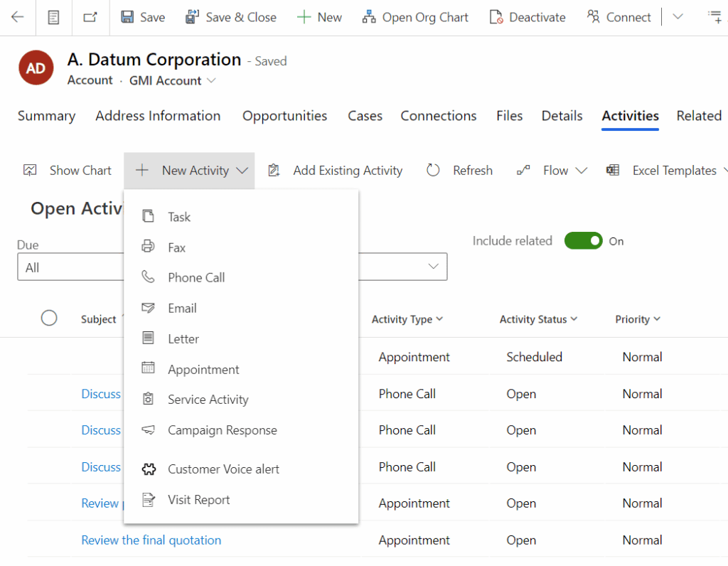Click the back arrow icon

pyautogui.click(x=17, y=17)
